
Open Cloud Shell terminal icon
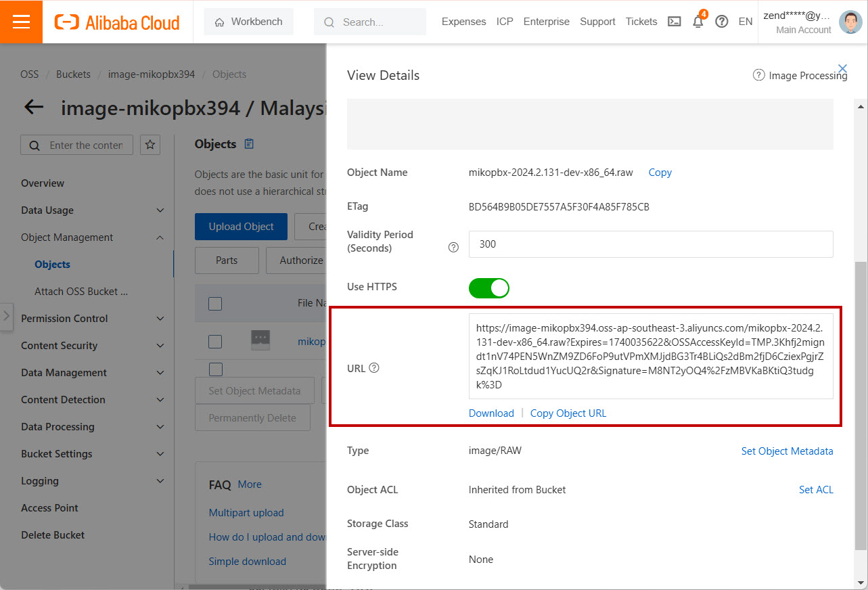[674, 22]
